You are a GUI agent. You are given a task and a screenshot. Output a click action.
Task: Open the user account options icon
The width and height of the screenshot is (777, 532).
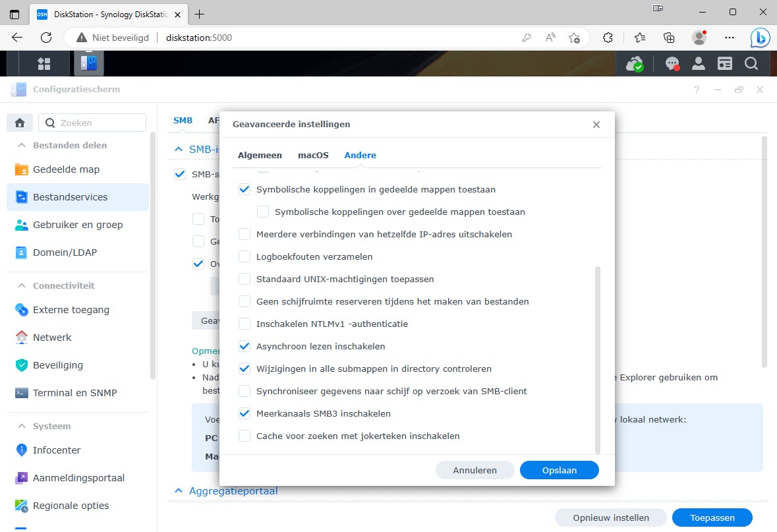[699, 63]
